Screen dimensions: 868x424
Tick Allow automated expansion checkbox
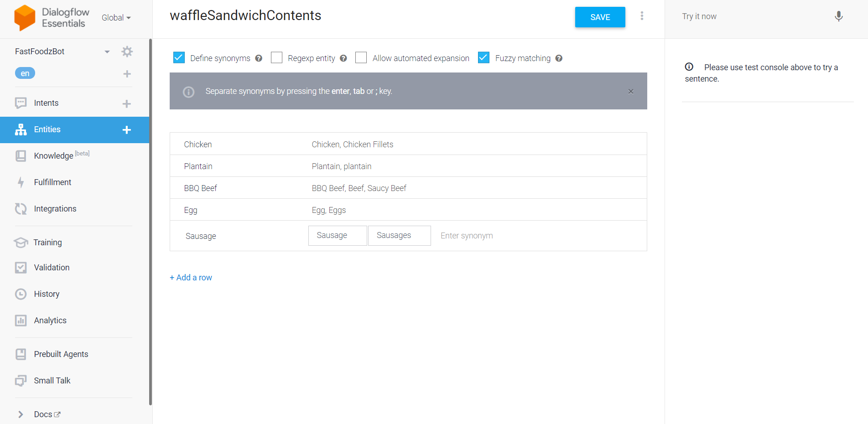361,58
